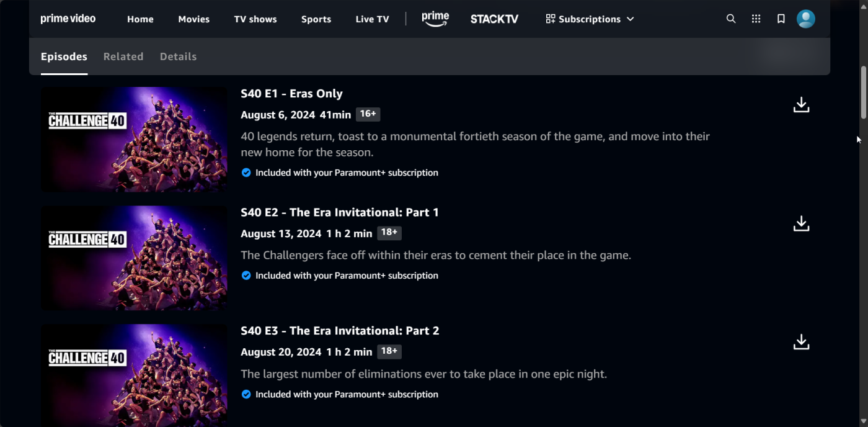The width and height of the screenshot is (868, 427).
Task: Open the STACKTV channel link
Action: point(494,19)
